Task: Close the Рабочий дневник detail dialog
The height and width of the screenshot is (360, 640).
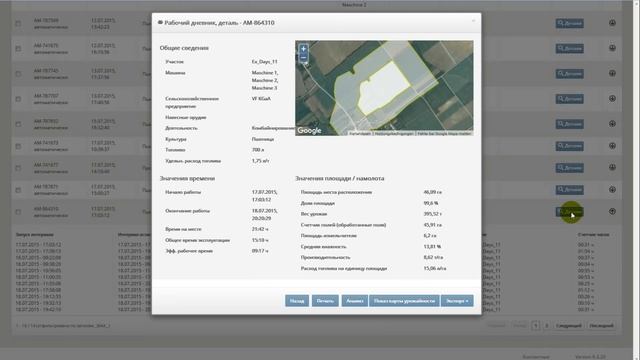Action: 473,21
